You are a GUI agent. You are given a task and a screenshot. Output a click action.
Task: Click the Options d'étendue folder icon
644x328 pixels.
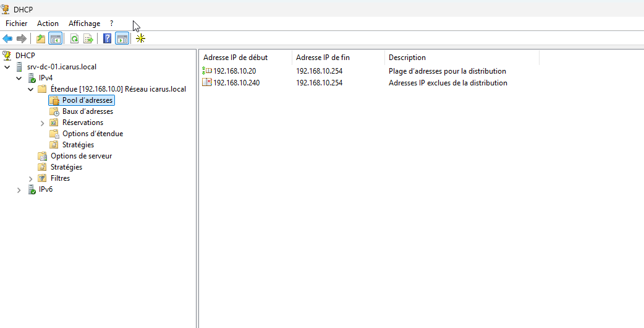(x=54, y=134)
